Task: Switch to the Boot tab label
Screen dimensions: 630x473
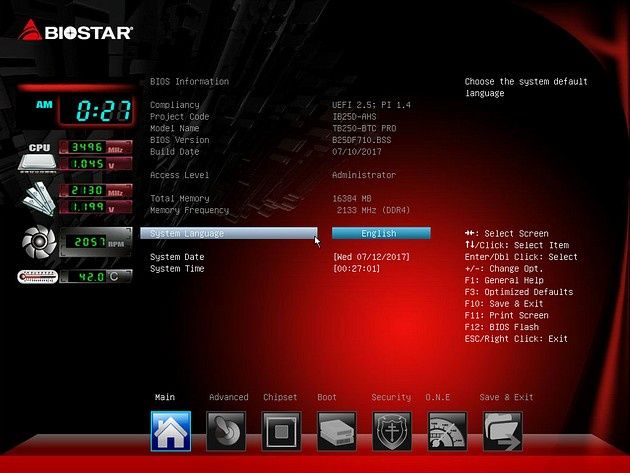Action: 327,397
